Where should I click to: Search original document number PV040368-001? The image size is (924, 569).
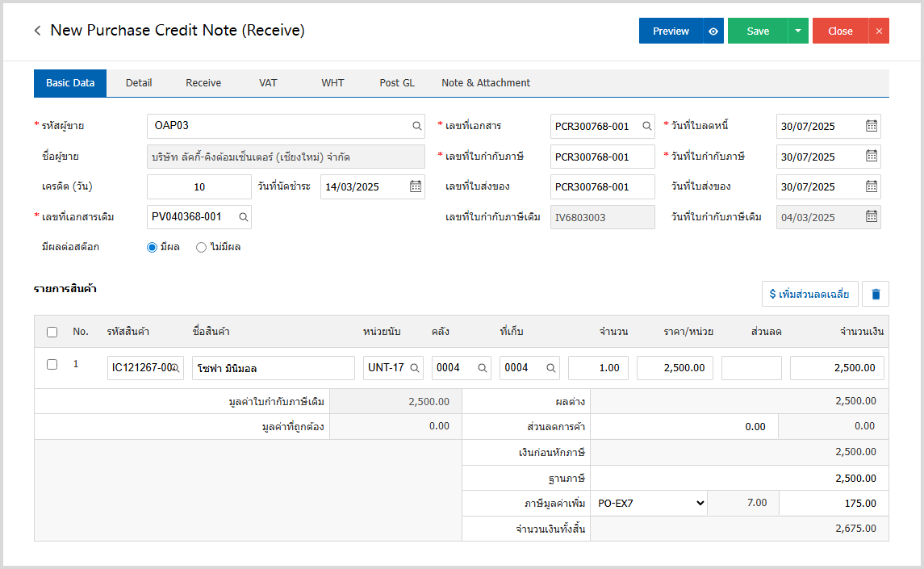pos(242,217)
